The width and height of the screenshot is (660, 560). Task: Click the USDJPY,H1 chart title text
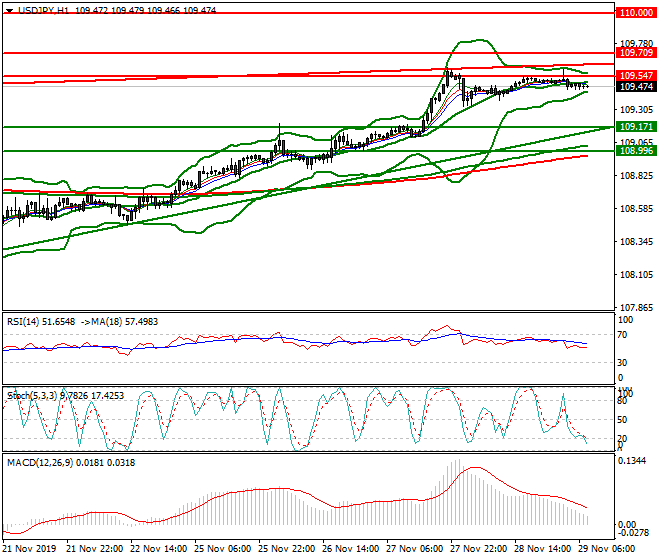click(43, 11)
